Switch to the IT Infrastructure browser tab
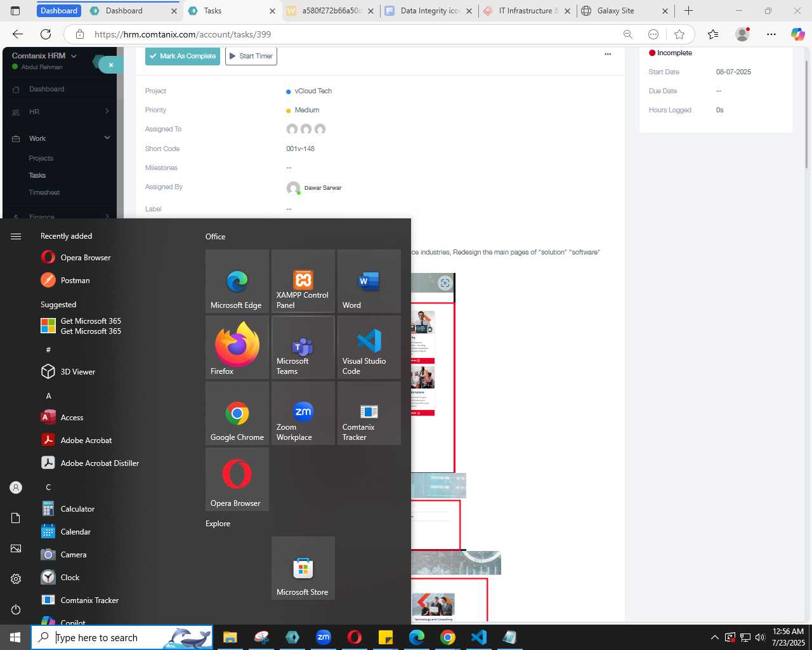Screen dimensions: 812x650 coord(527,11)
